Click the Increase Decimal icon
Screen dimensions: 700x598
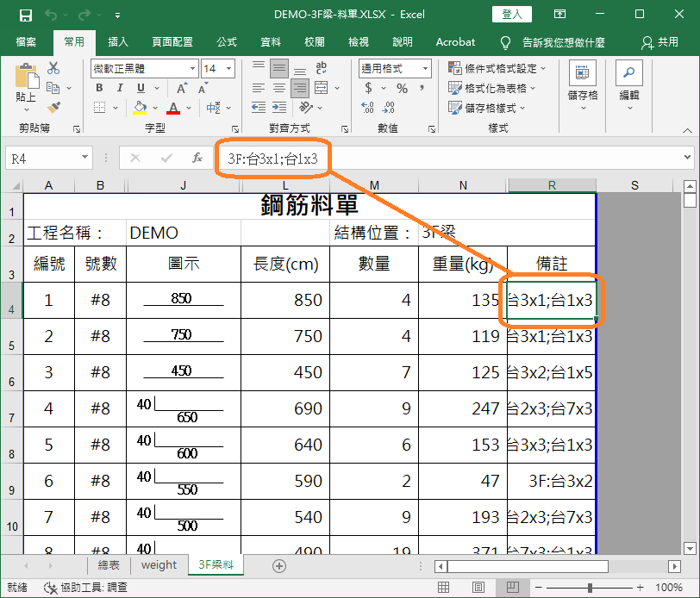pyautogui.click(x=368, y=108)
